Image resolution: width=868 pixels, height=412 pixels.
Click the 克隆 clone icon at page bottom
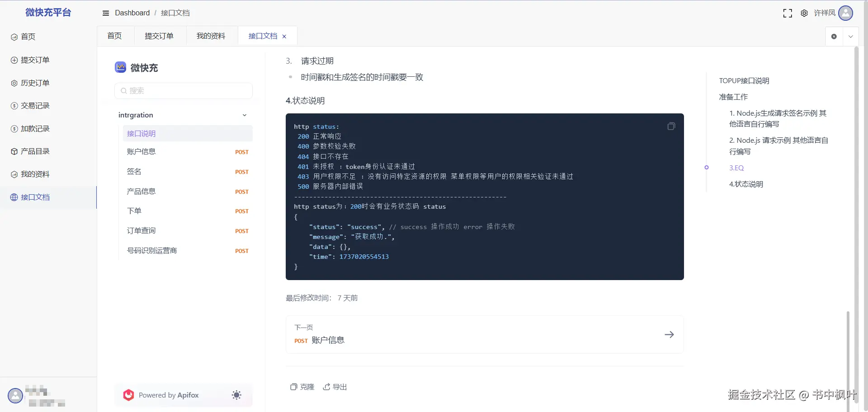294,387
